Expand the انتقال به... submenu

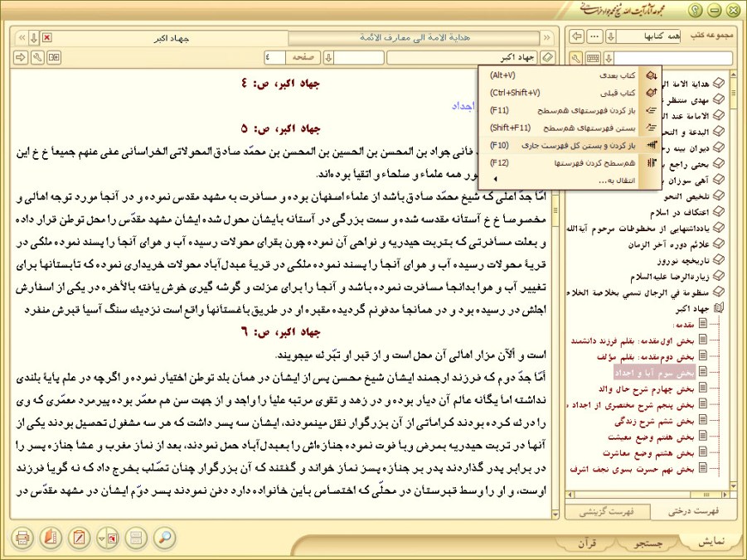[x=570, y=180]
